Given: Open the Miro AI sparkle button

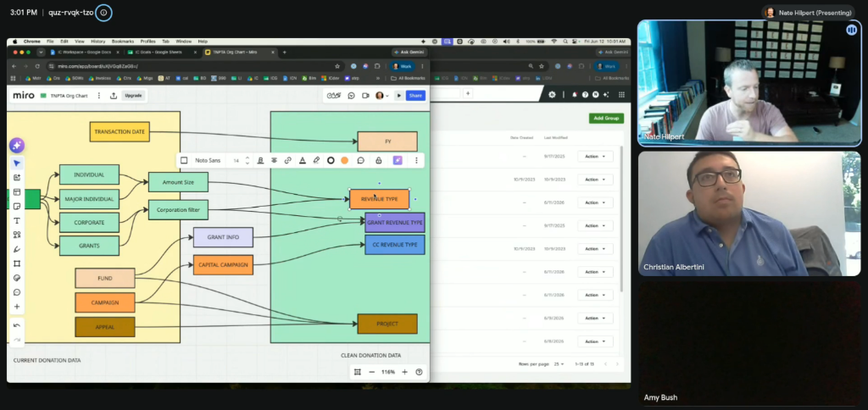Looking at the screenshot, I should coord(17,146).
